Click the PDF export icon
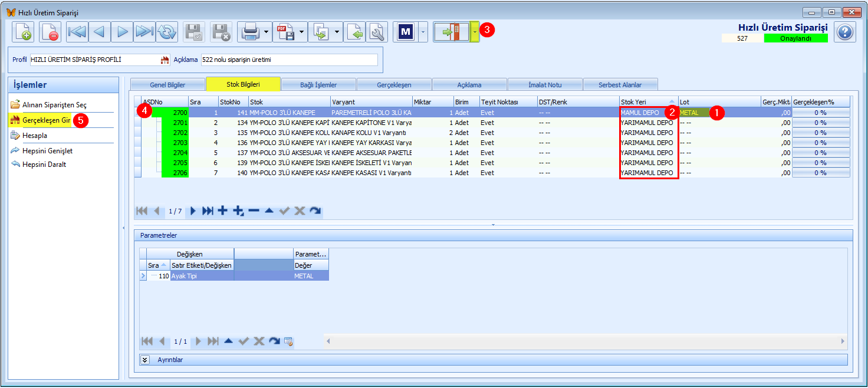The width and height of the screenshot is (868, 388). pyautogui.click(x=285, y=32)
